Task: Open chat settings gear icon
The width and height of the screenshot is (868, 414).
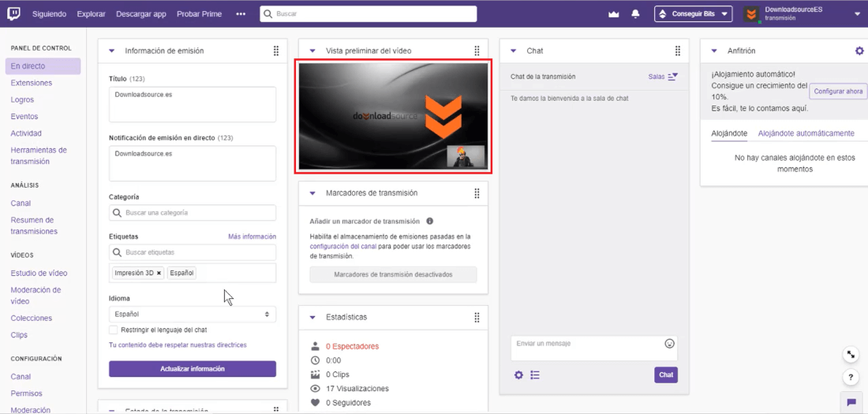Action: (x=518, y=375)
